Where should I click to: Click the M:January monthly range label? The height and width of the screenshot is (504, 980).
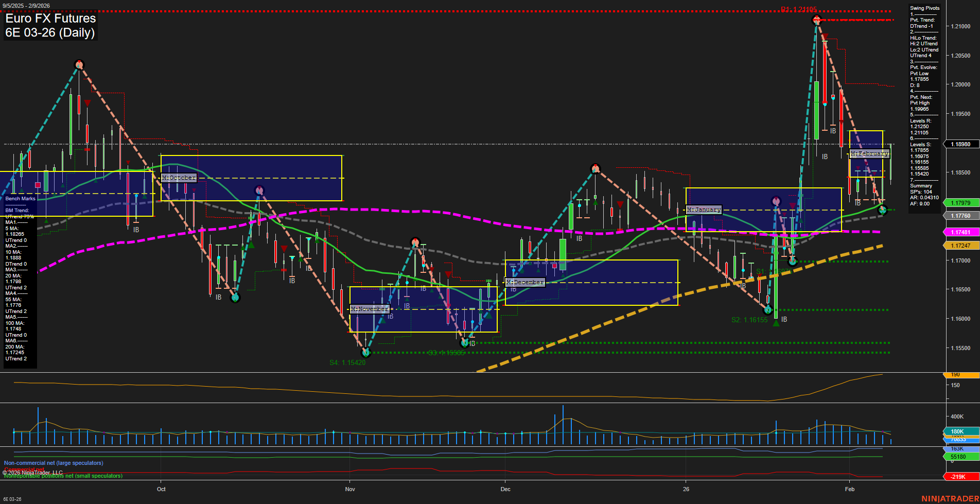tap(704, 209)
